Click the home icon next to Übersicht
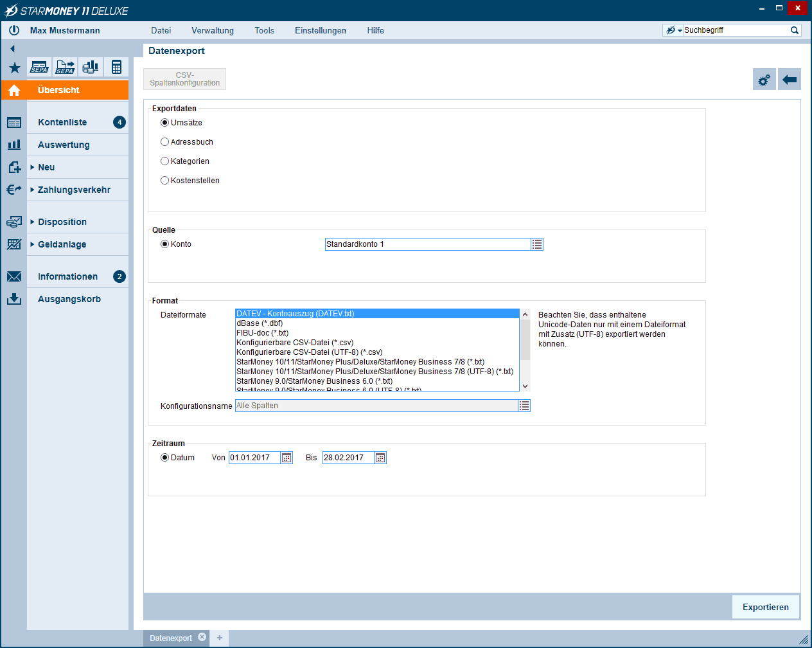This screenshot has height=648, width=812. [x=14, y=90]
